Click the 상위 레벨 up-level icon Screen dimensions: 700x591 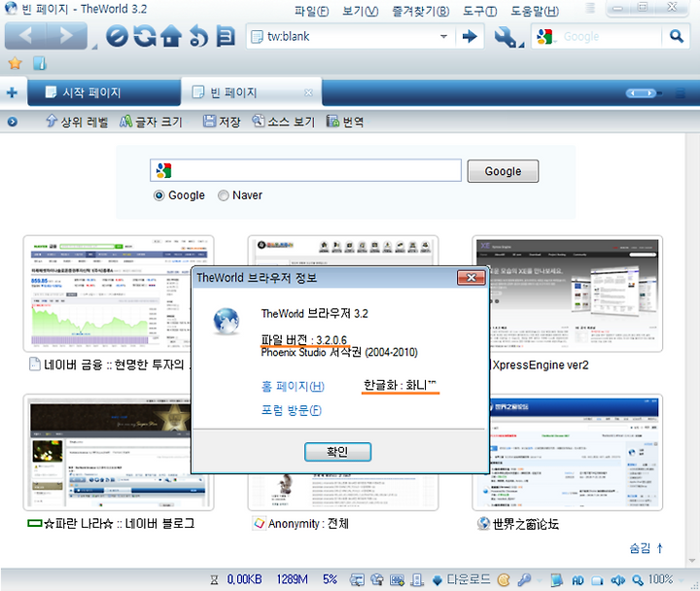click(x=52, y=121)
